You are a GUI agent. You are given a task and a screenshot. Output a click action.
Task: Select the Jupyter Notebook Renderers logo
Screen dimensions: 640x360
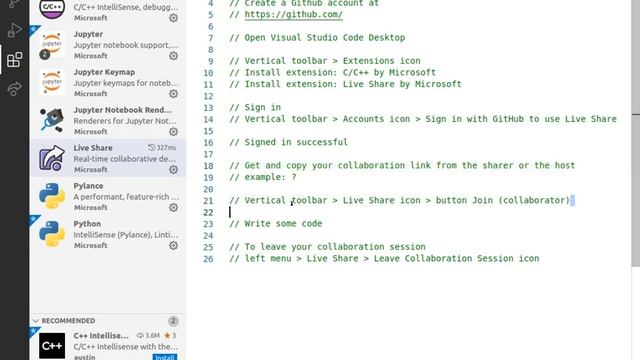point(52,120)
